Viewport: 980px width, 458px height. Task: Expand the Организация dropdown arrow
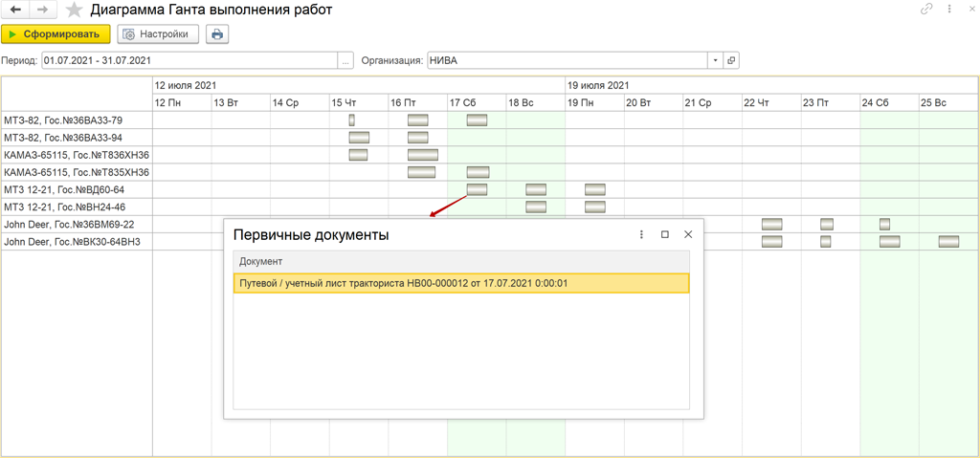tap(715, 60)
